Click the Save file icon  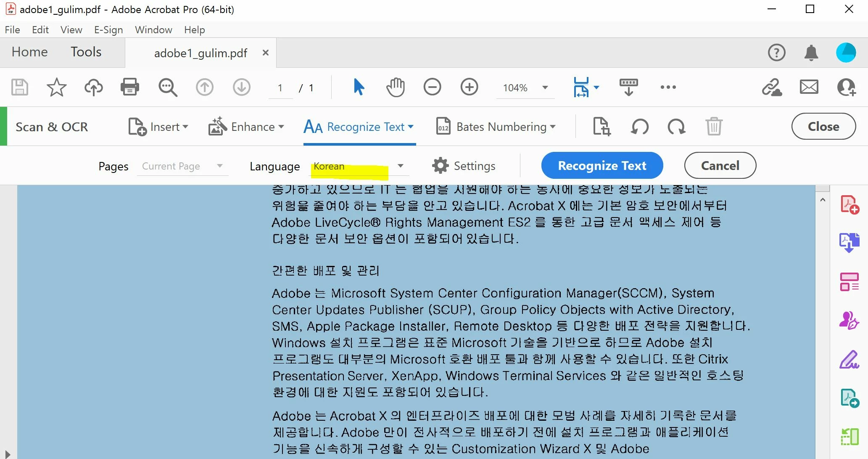coord(19,88)
